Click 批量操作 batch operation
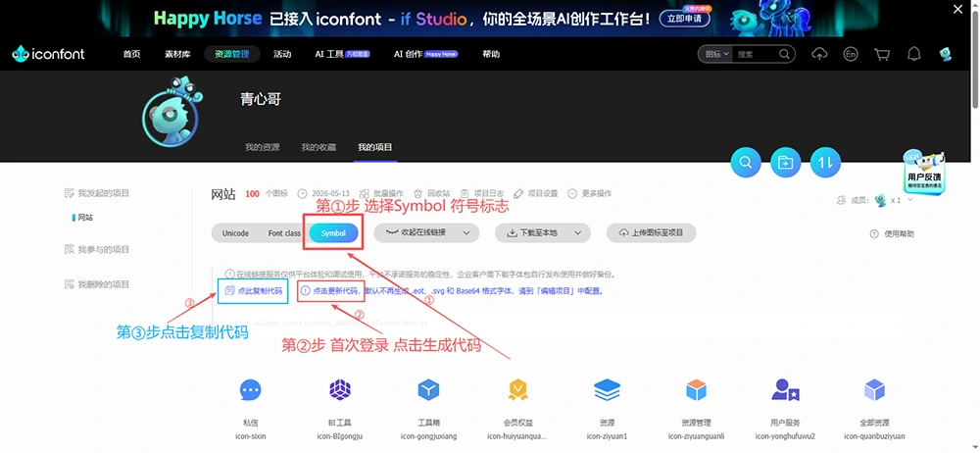 tap(382, 194)
